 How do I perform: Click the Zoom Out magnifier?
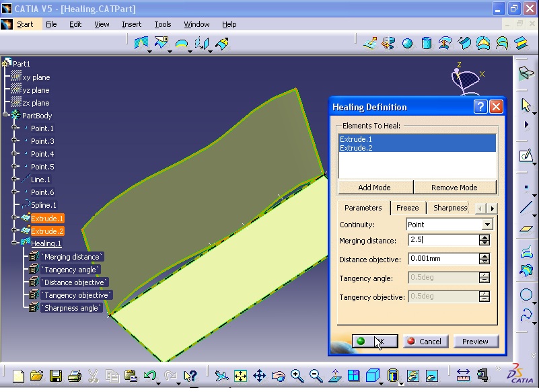316,376
